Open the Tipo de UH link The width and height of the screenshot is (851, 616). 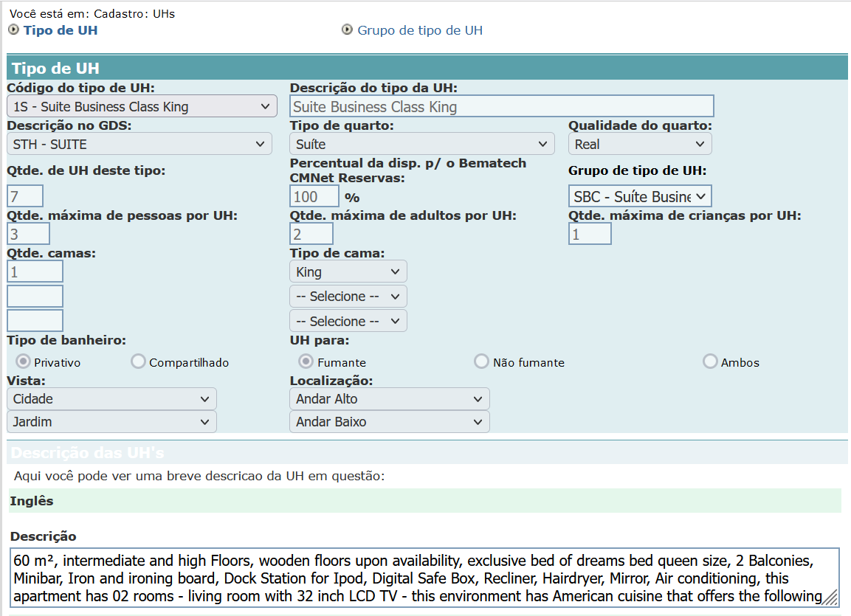tap(61, 30)
